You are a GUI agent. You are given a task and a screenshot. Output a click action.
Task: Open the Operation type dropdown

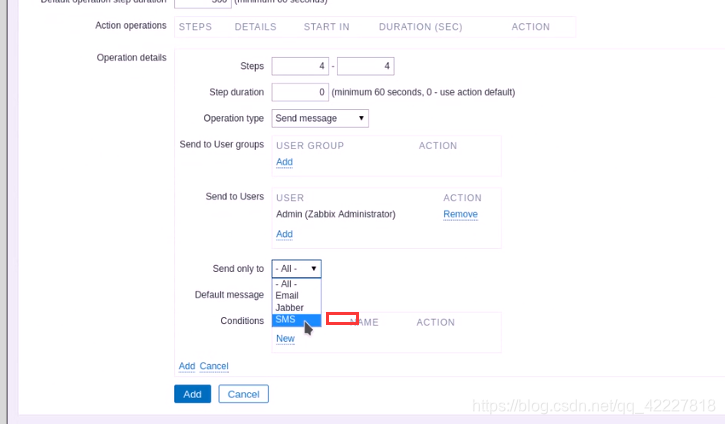(320, 118)
